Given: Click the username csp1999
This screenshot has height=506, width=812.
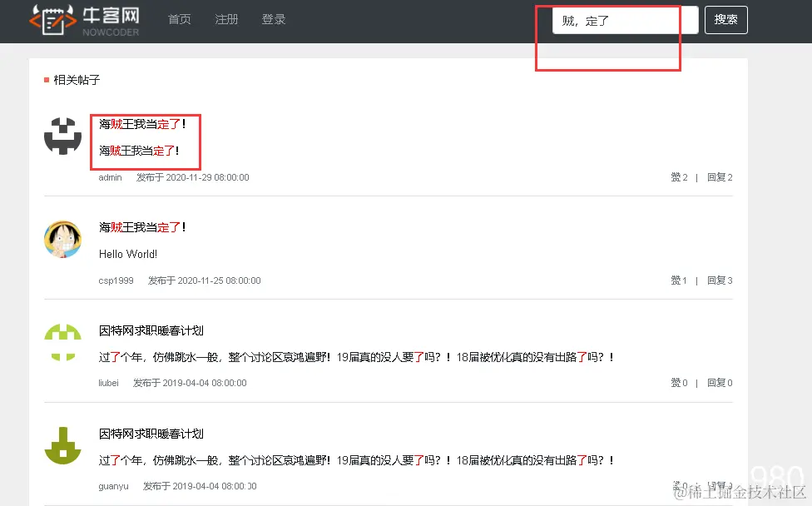Looking at the screenshot, I should (116, 280).
